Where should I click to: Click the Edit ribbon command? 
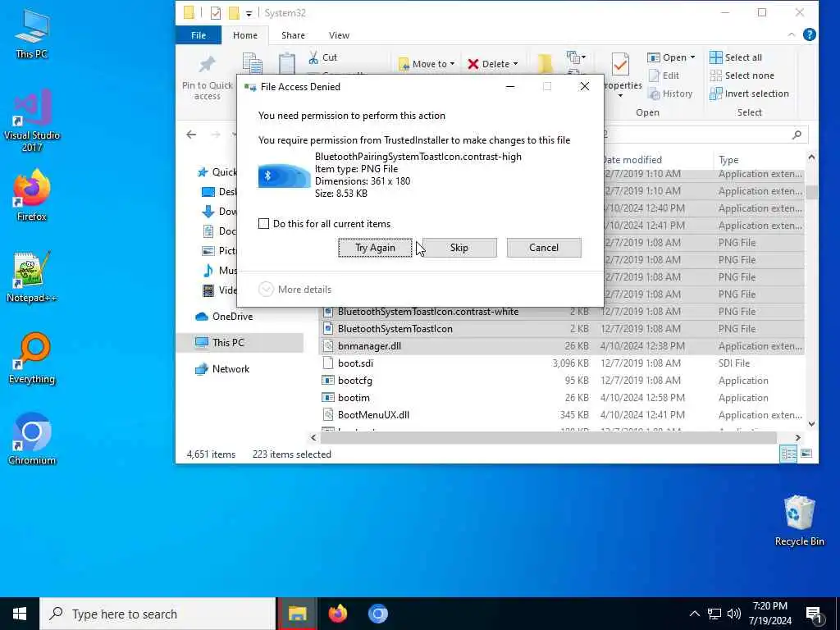pos(664,75)
